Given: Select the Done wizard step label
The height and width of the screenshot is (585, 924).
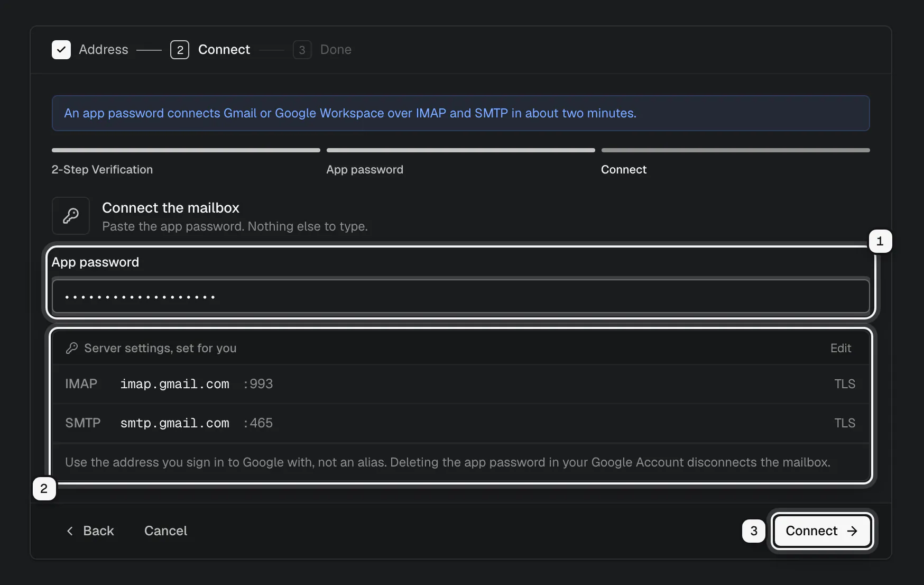Looking at the screenshot, I should (x=336, y=50).
